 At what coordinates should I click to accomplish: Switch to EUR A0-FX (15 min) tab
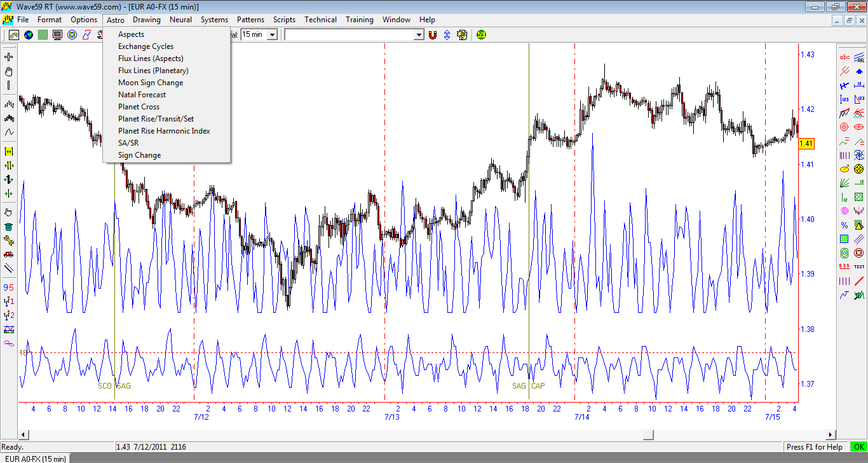coord(36,459)
